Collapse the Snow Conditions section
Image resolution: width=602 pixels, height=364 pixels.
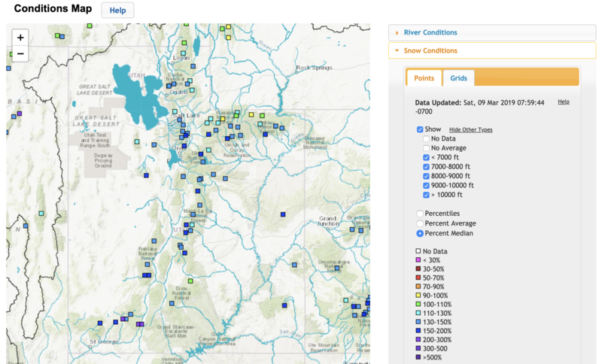pyautogui.click(x=430, y=50)
